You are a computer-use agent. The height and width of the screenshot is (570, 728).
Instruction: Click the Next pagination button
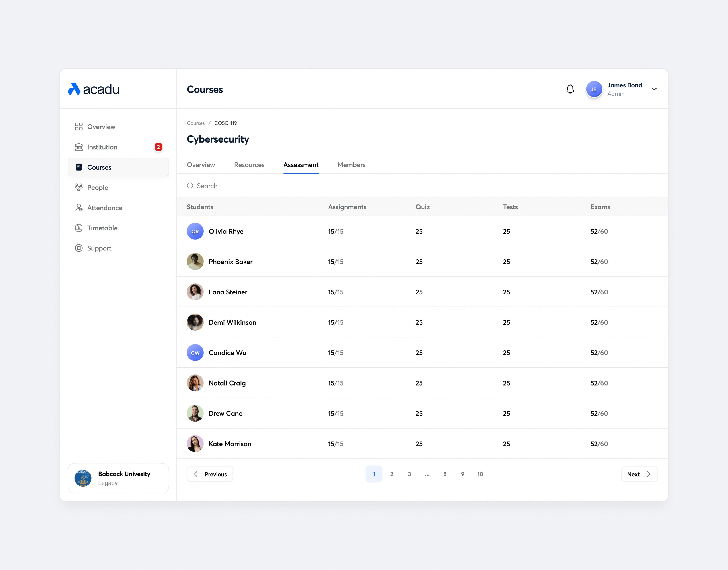(x=639, y=474)
